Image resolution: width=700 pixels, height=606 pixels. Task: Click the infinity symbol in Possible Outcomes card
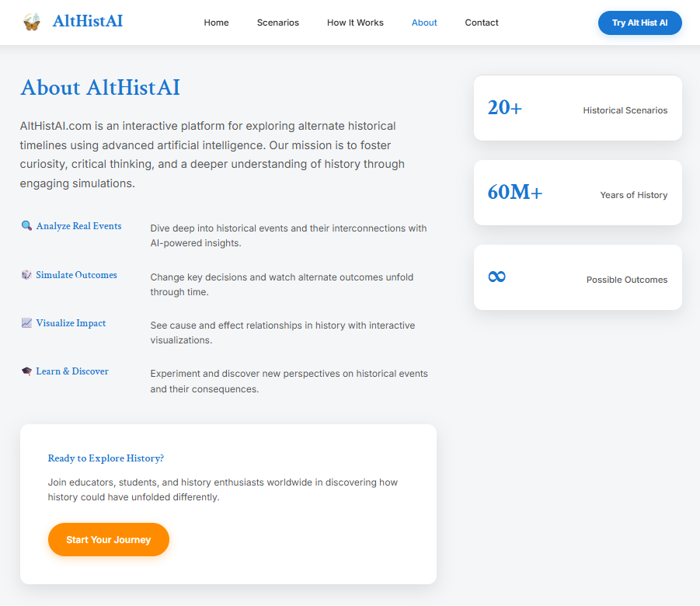click(496, 277)
